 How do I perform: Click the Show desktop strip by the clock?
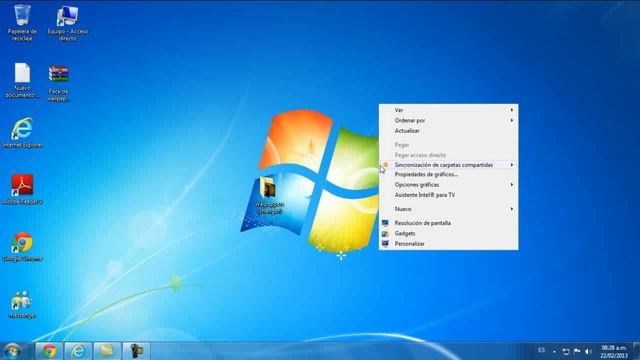pos(636,351)
